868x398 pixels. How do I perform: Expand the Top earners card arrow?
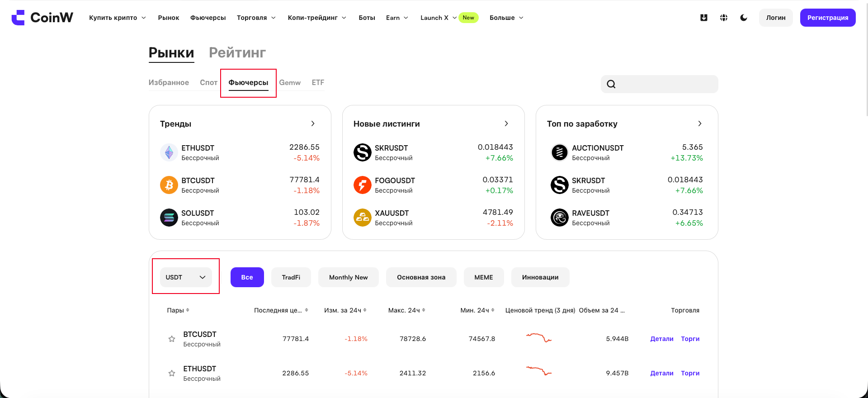pyautogui.click(x=700, y=123)
